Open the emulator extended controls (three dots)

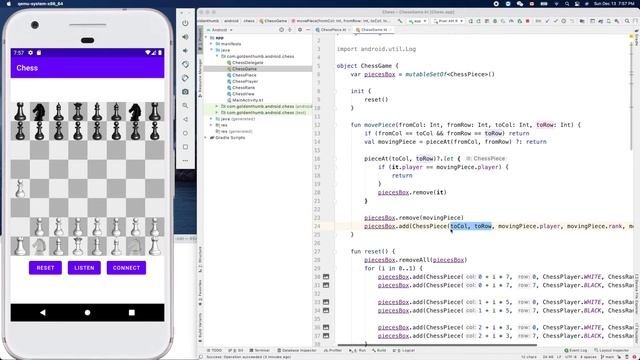point(185,160)
